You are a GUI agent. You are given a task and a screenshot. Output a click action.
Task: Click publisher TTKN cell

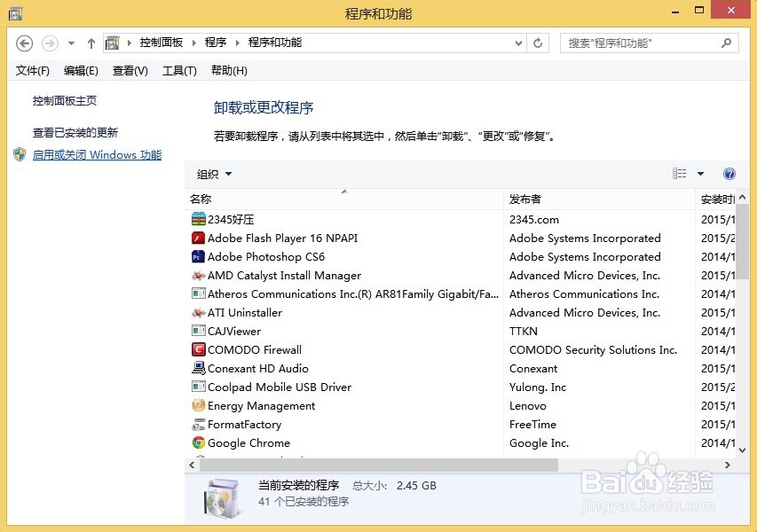524,332
